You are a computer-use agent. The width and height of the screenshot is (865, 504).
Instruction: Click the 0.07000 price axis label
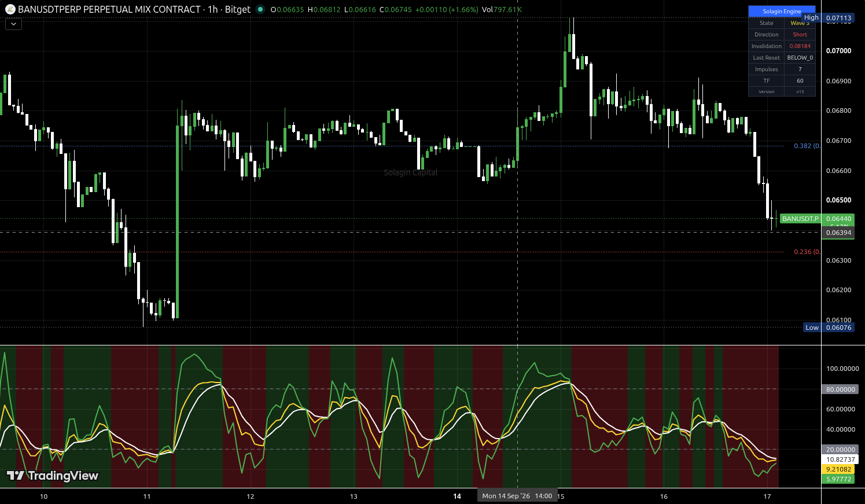coord(838,51)
